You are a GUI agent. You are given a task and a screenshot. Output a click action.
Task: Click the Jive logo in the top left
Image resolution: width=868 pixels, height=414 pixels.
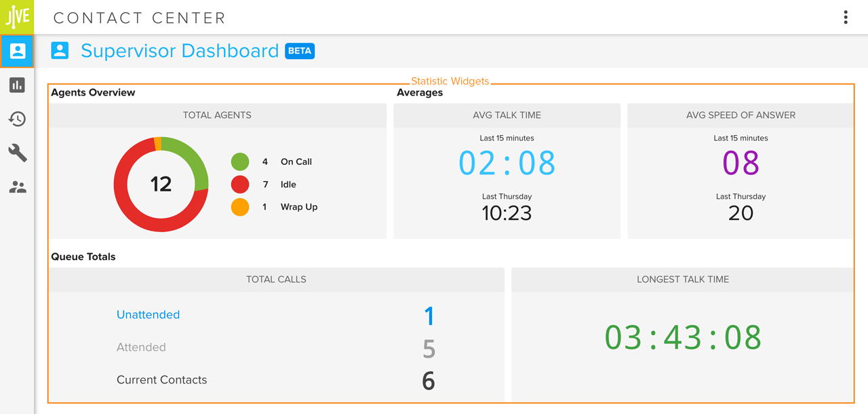coord(16,17)
